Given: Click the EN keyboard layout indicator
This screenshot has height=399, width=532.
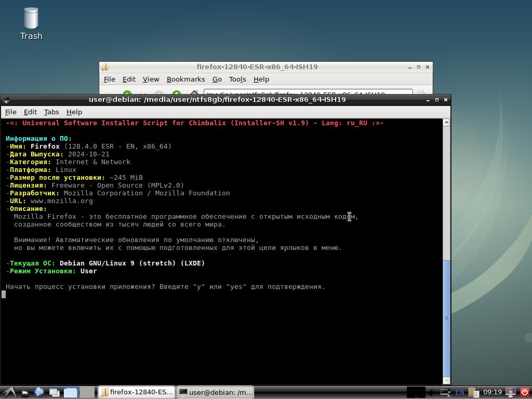Looking at the screenshot, I should tap(460, 393).
